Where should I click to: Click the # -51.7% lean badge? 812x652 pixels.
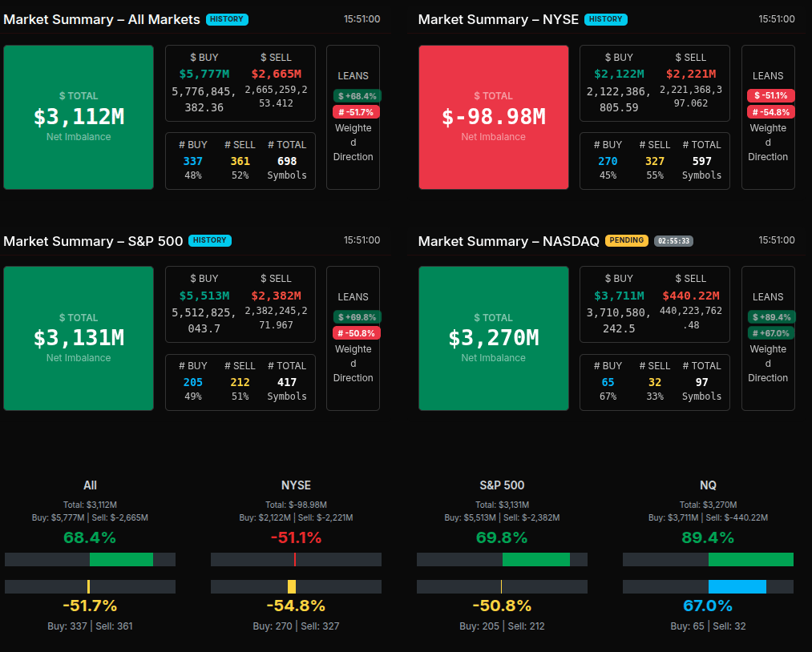pos(357,112)
